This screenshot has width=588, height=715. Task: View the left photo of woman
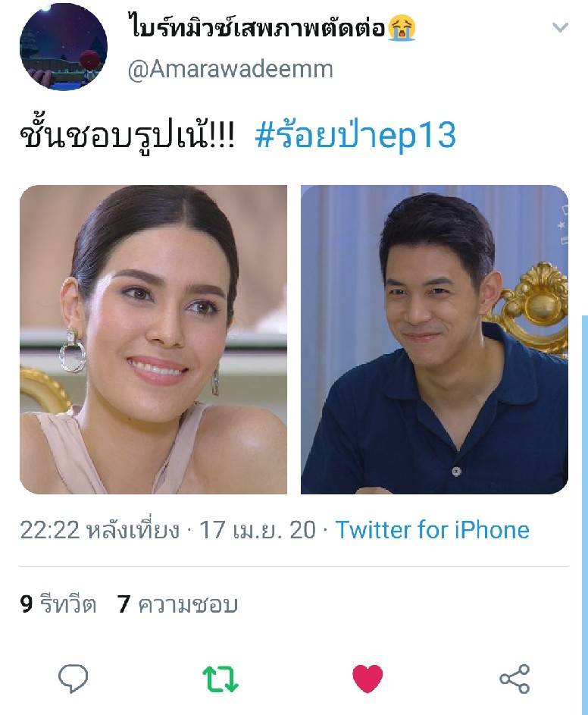pos(153,339)
